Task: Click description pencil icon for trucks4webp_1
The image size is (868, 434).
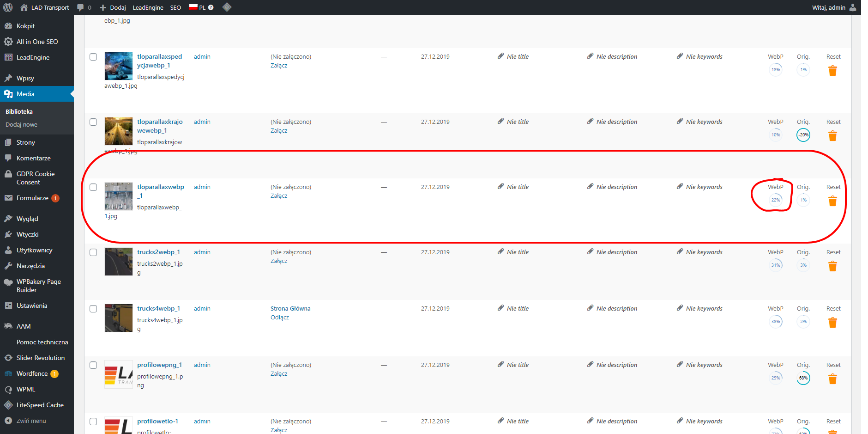Action: pyautogui.click(x=591, y=308)
